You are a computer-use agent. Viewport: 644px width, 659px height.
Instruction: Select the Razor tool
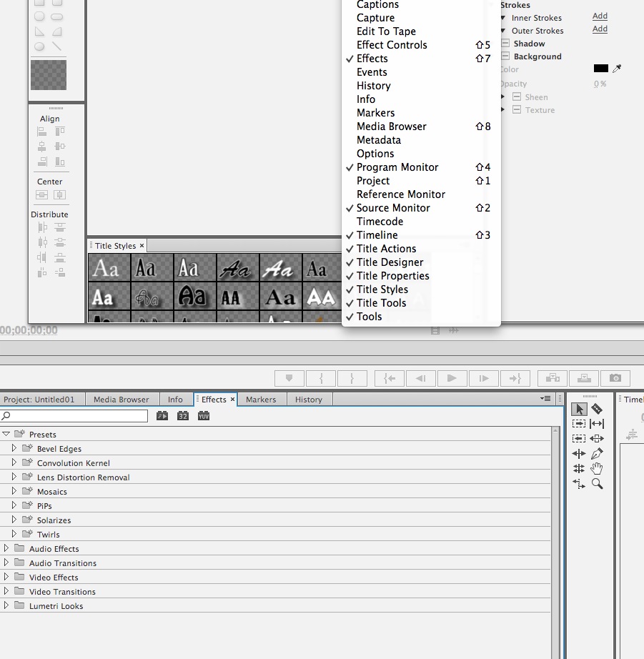click(597, 409)
